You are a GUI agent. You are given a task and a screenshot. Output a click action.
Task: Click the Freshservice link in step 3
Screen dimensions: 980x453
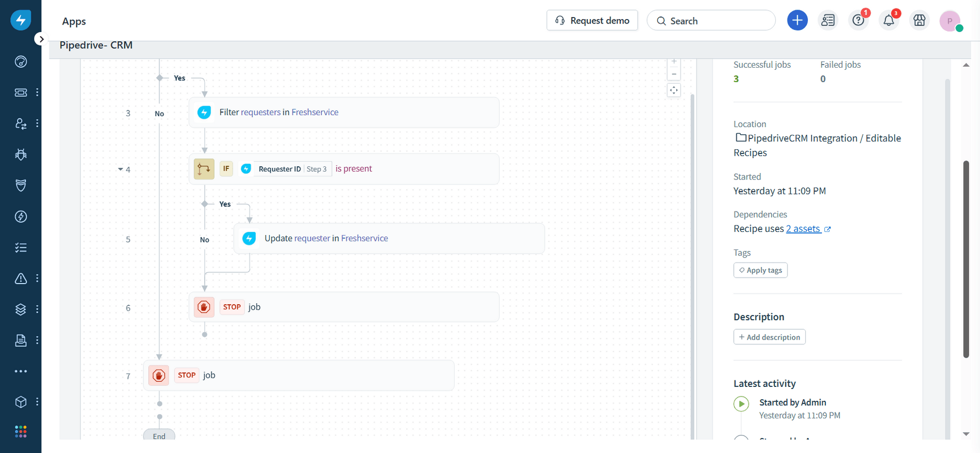coord(315,112)
